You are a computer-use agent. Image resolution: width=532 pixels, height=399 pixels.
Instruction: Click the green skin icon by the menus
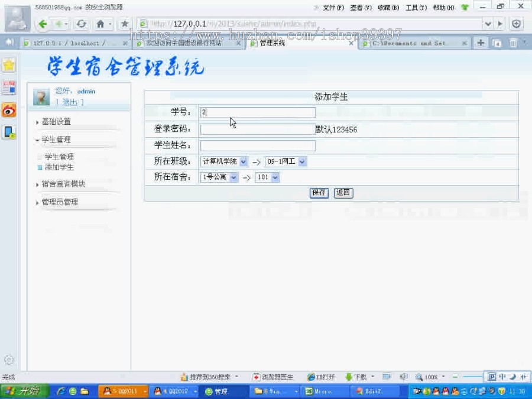click(465, 7)
